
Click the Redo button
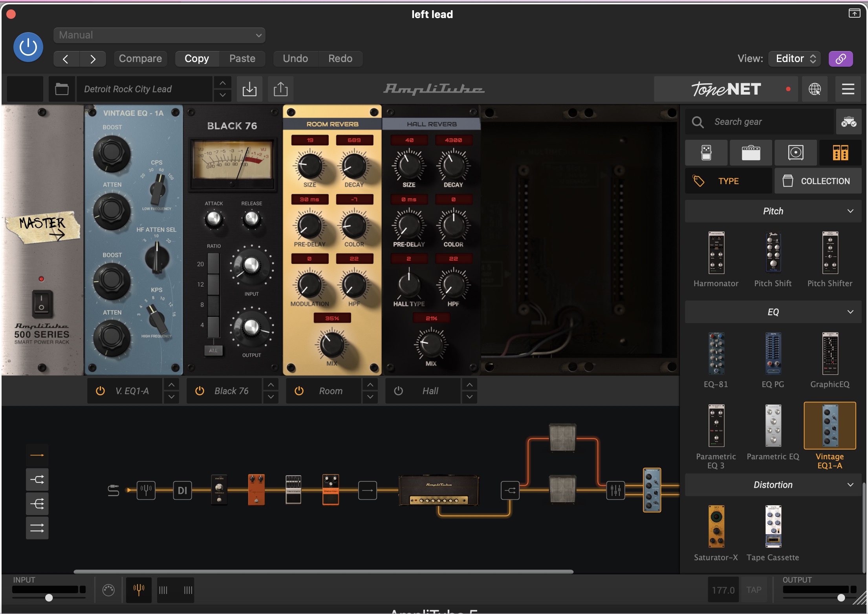pos(340,58)
